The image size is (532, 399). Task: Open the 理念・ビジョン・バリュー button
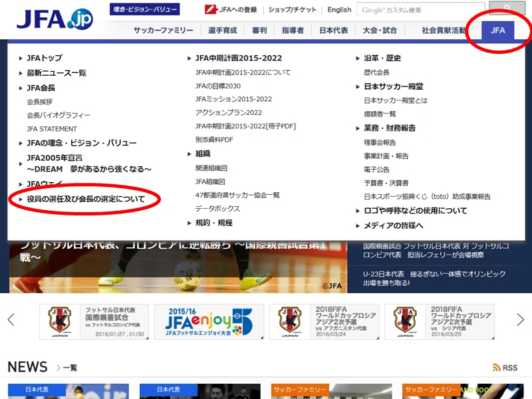pyautogui.click(x=144, y=10)
